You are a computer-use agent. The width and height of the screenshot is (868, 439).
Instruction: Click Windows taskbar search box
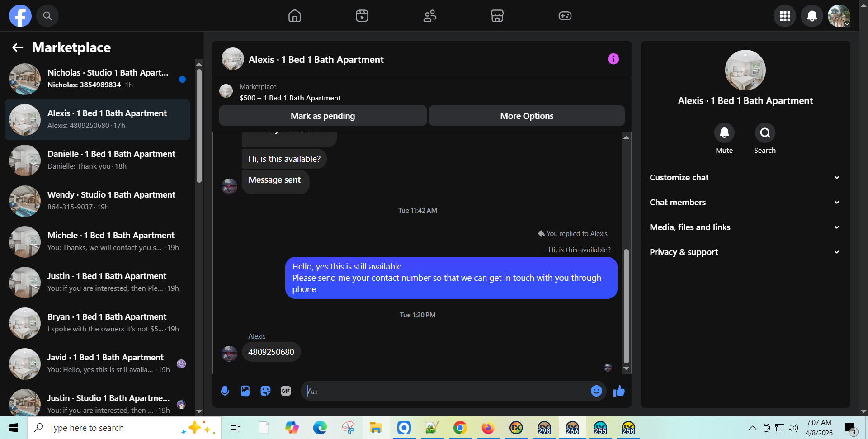coord(124,428)
